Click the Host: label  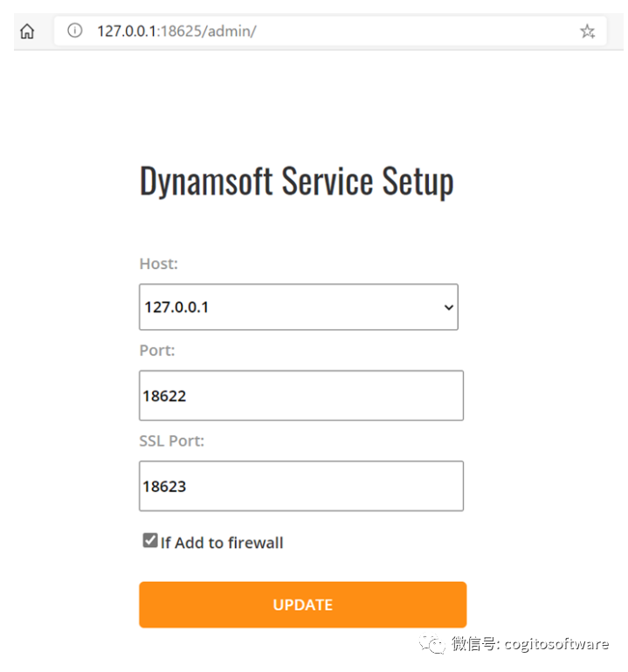click(x=158, y=264)
